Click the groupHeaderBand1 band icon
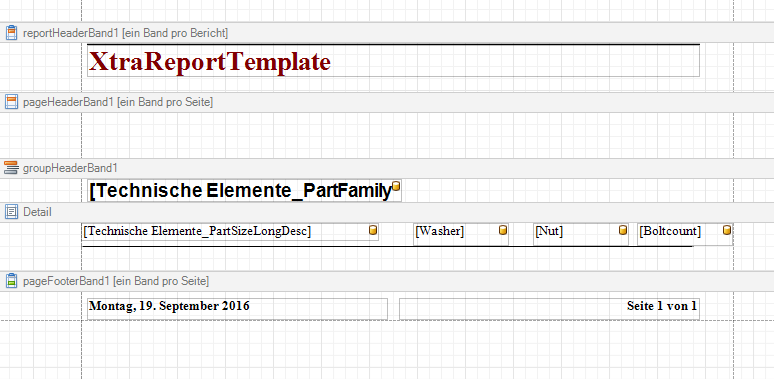Screen dimensions: 774x379 tap(11, 168)
